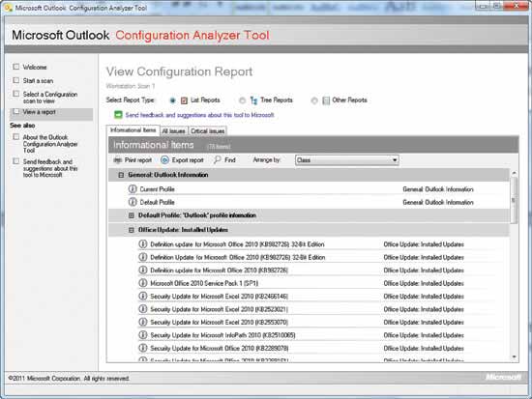
Task: Click info icon for InfoPath KB2510065 row
Action: [x=143, y=335]
